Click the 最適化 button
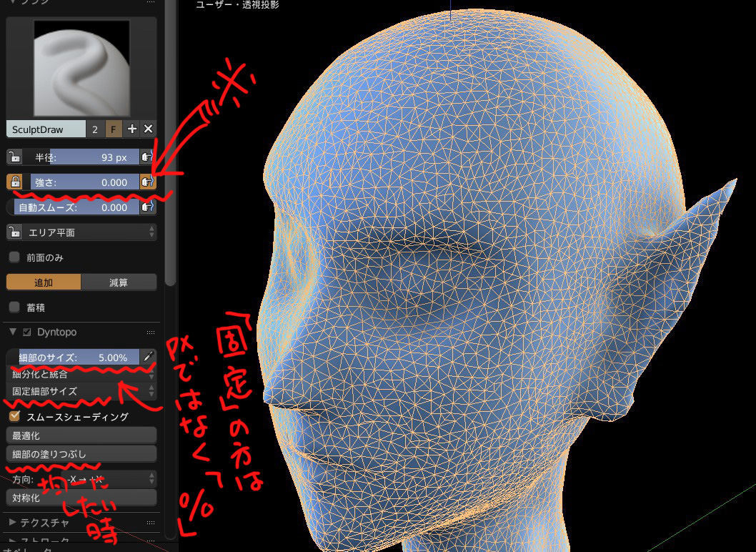This screenshot has width=756, height=552. pos(81,435)
